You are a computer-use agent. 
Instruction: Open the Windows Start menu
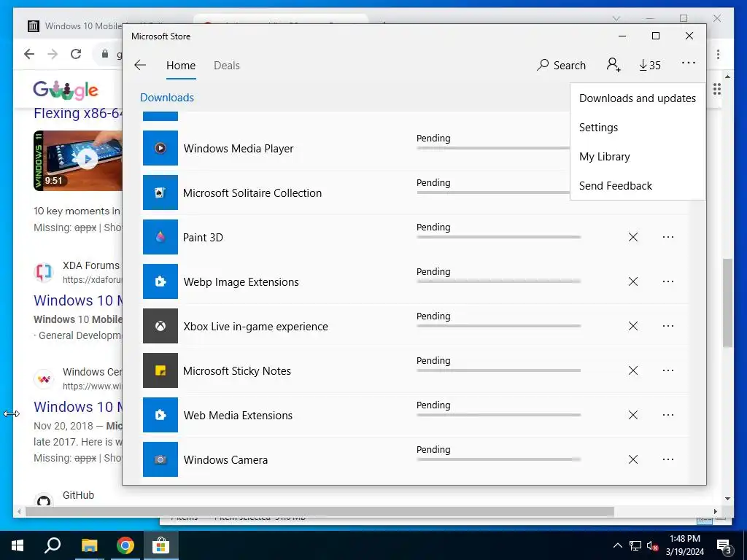[x=18, y=545]
